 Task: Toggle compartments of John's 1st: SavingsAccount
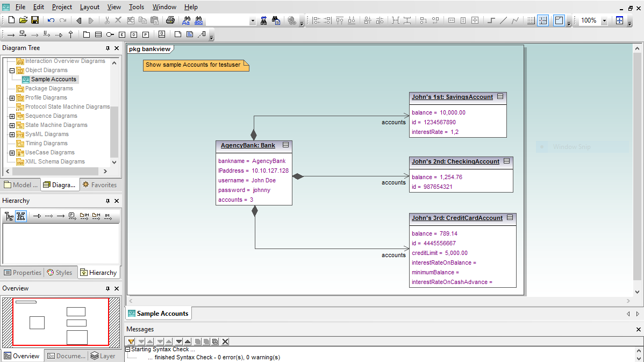(x=500, y=97)
